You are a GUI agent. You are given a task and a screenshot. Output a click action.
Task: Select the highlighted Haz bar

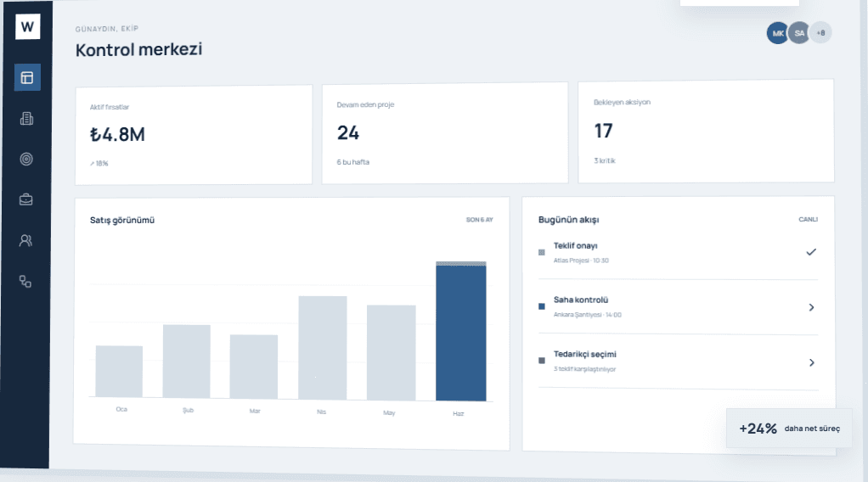pyautogui.click(x=461, y=331)
